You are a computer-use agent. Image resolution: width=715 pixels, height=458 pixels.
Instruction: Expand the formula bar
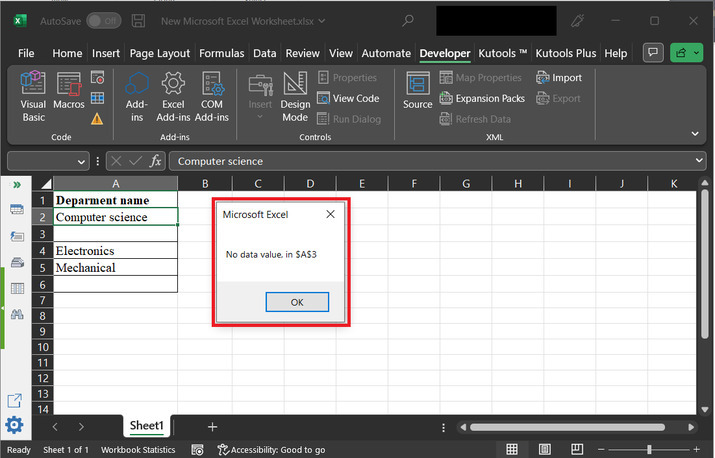click(x=699, y=161)
